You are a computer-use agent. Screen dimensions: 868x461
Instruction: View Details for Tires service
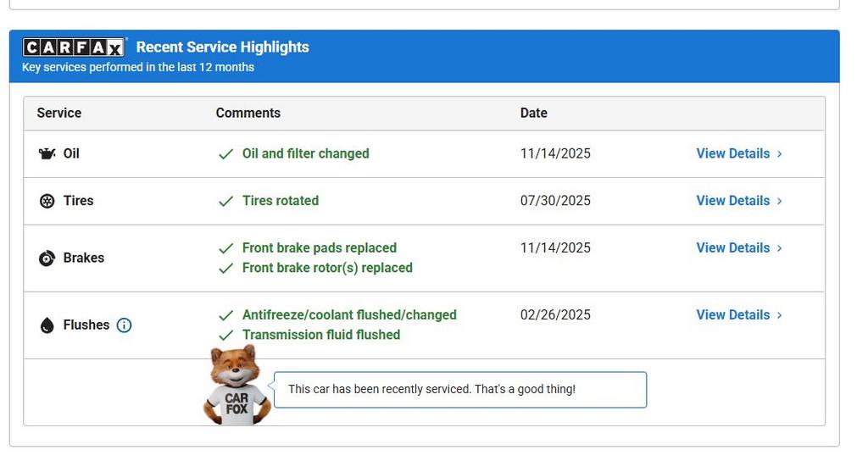[x=733, y=201]
